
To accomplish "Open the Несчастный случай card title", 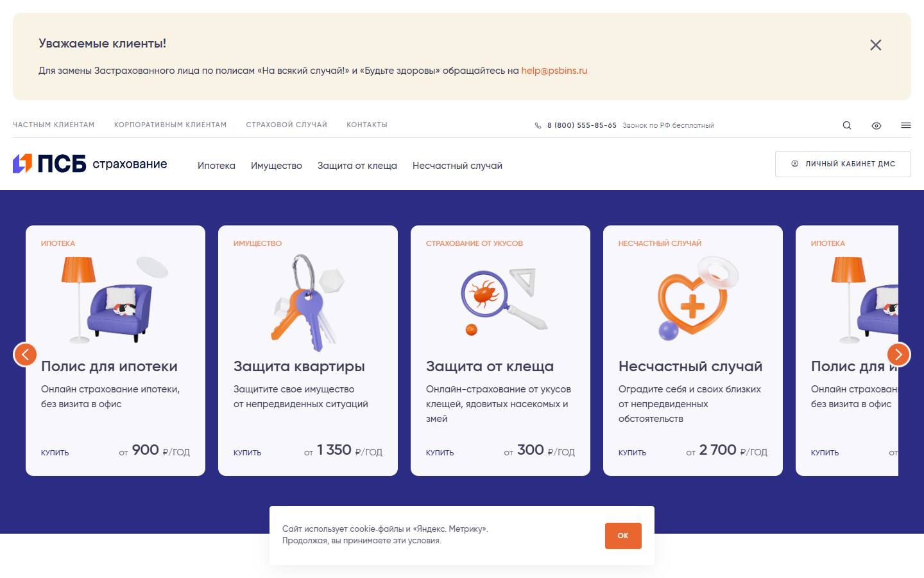I will pos(690,366).
